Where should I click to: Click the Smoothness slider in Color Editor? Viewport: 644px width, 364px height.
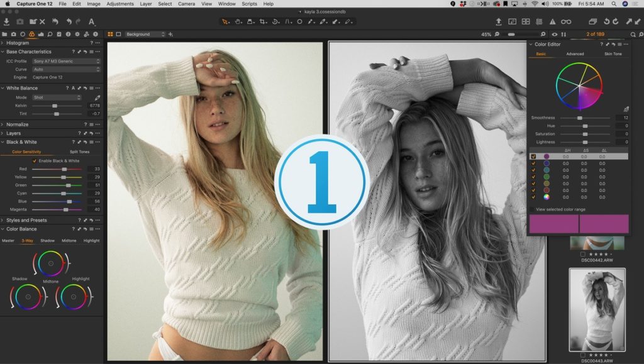586,118
